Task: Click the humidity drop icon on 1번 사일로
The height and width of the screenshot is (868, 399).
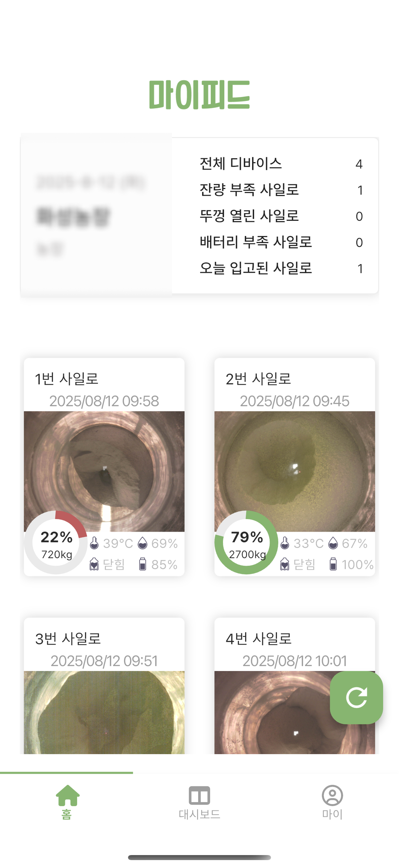Action: coord(142,543)
